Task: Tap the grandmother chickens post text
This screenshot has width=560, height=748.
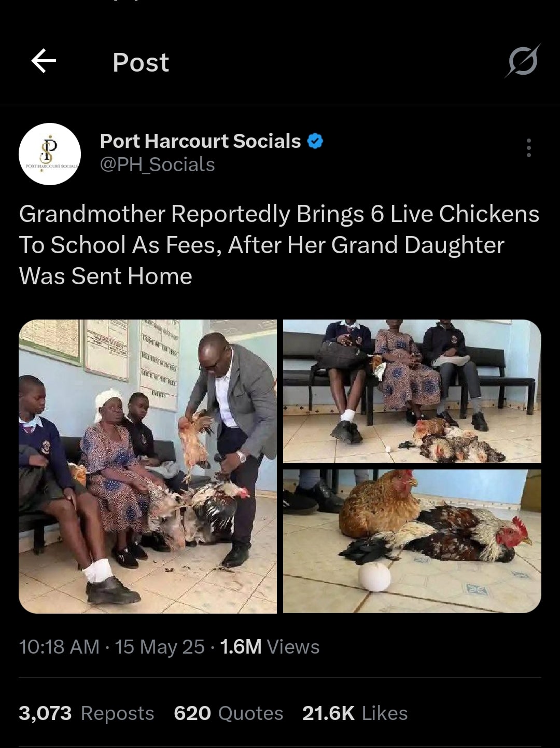Action: [279, 245]
